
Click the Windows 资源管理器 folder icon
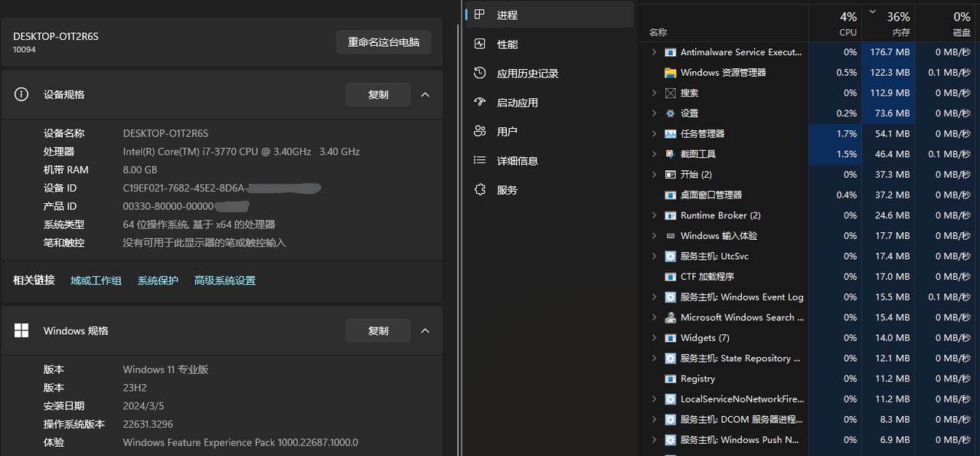[671, 73]
